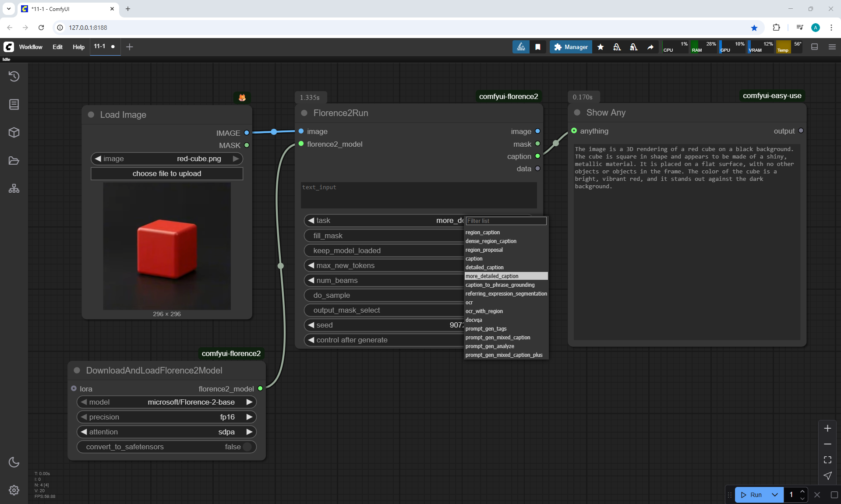Click the fit view icon
841x504 pixels.
[x=827, y=460]
